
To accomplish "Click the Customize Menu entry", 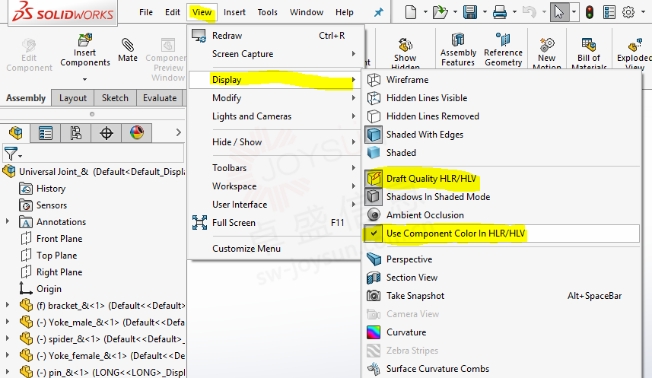I will [x=246, y=248].
